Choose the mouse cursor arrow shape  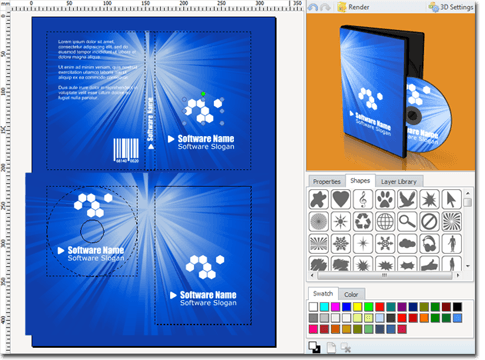tap(452, 199)
